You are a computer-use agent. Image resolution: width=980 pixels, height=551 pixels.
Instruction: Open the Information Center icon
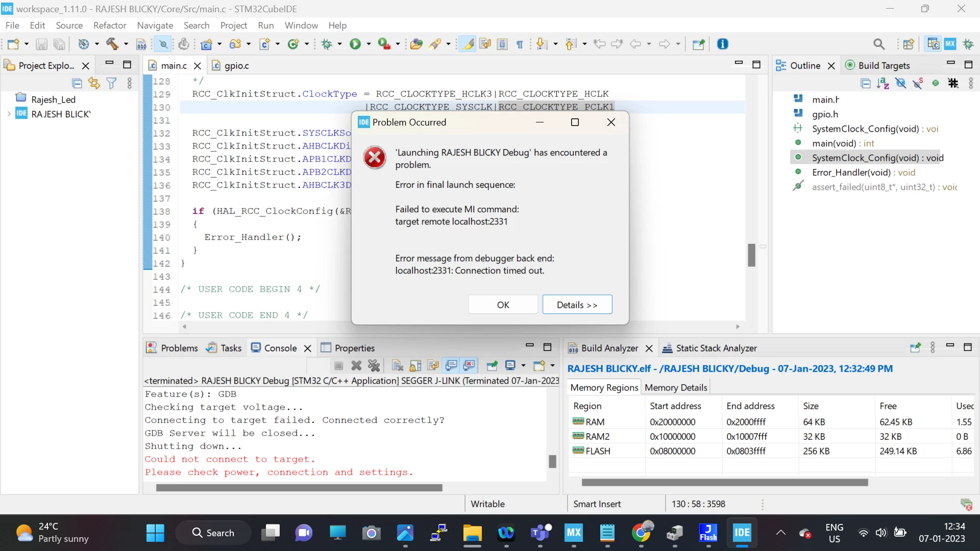(722, 44)
